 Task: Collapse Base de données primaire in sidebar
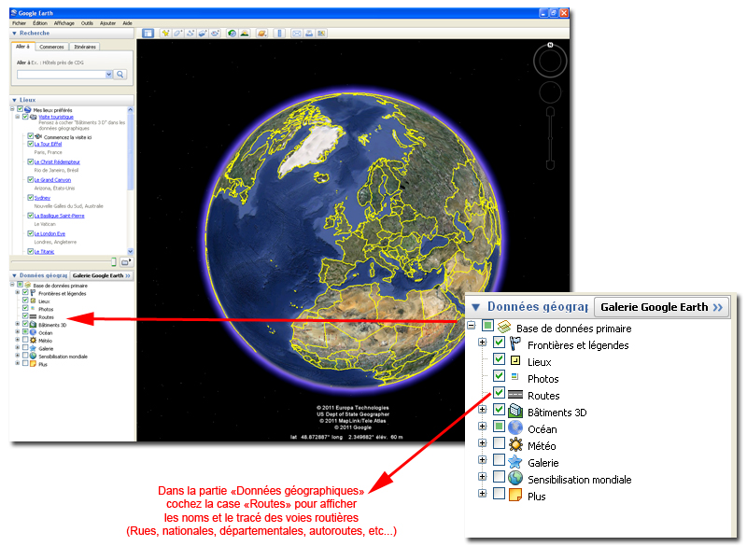click(12, 285)
